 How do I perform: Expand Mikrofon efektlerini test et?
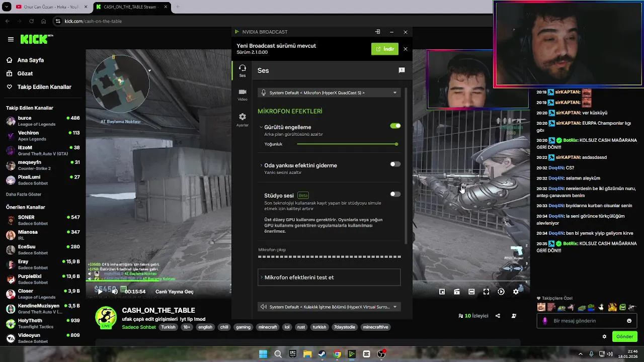point(329,277)
